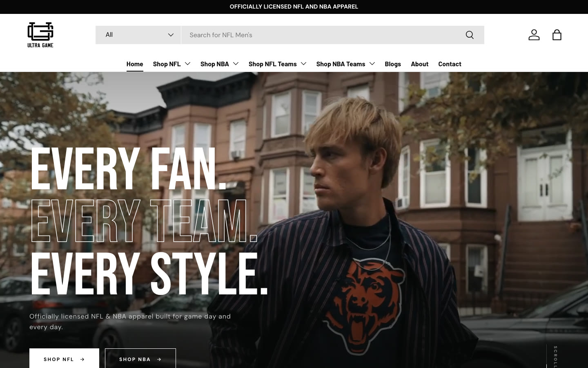The image size is (588, 368).
Task: Open the shopping bag cart icon
Action: click(x=557, y=35)
